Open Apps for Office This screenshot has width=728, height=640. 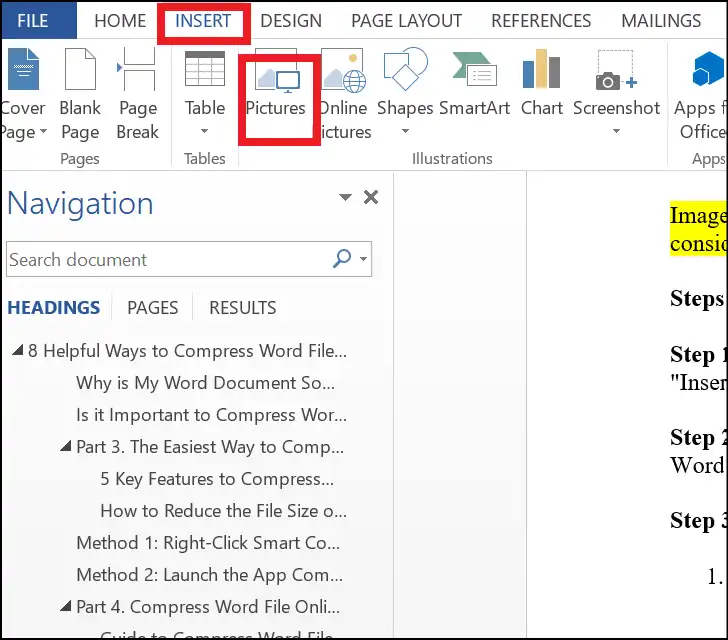[x=700, y=94]
